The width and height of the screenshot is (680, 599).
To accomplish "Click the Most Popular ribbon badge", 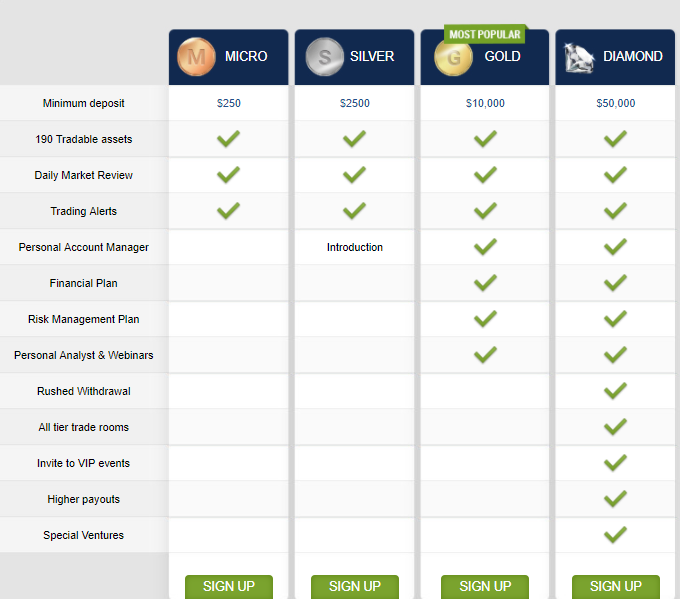I will (x=484, y=34).
